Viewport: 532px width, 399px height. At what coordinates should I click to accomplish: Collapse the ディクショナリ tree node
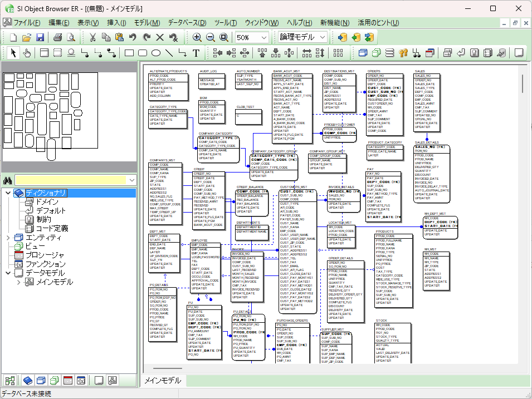[x=8, y=193]
